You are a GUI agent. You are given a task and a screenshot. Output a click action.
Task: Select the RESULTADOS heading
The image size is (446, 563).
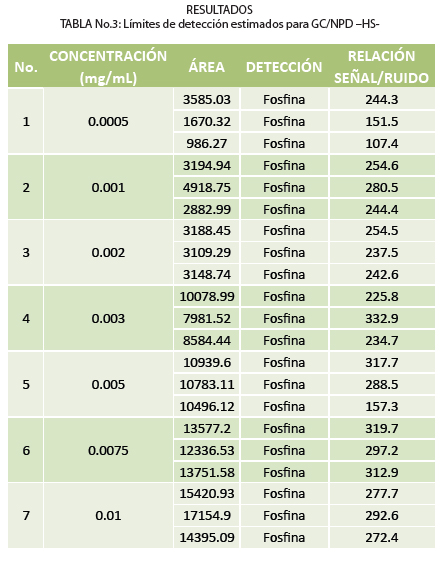(x=219, y=9)
